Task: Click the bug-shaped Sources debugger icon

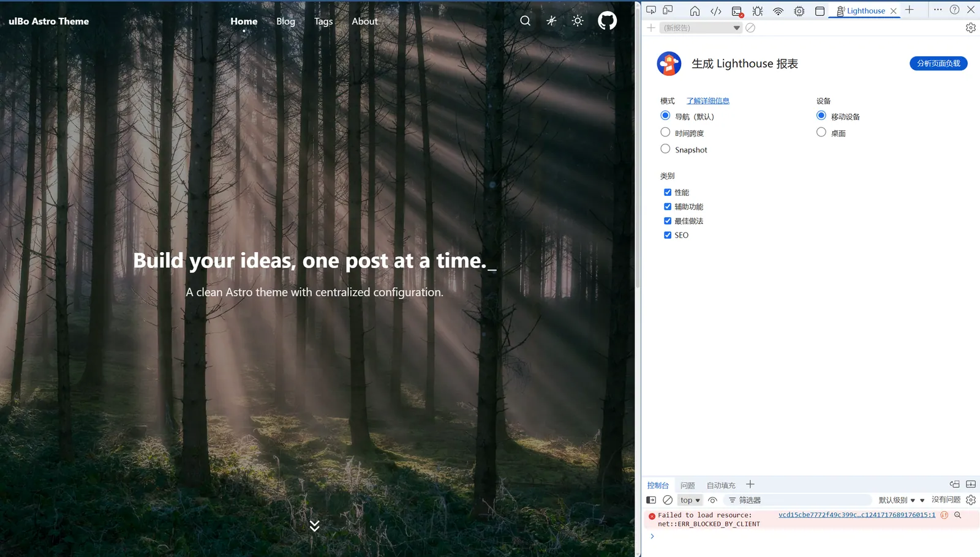Action: point(758,10)
